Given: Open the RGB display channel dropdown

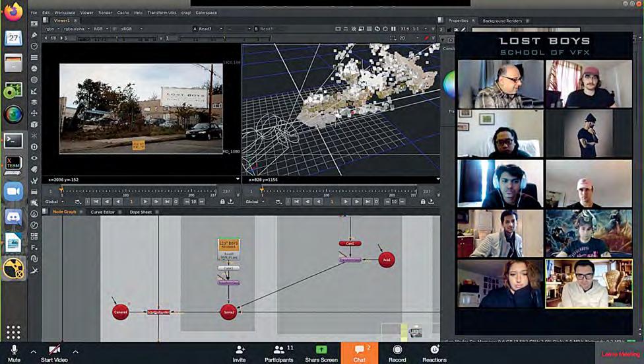Looking at the screenshot, I should 100,29.
